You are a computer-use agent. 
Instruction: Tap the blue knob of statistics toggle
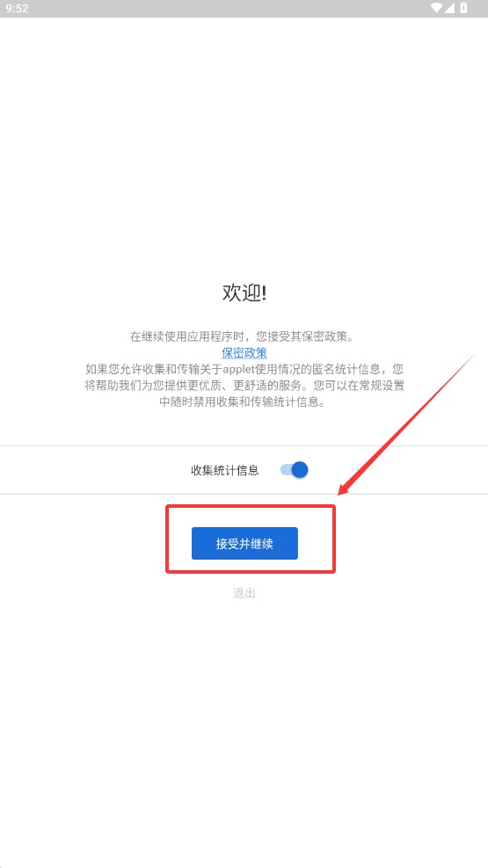coord(300,470)
